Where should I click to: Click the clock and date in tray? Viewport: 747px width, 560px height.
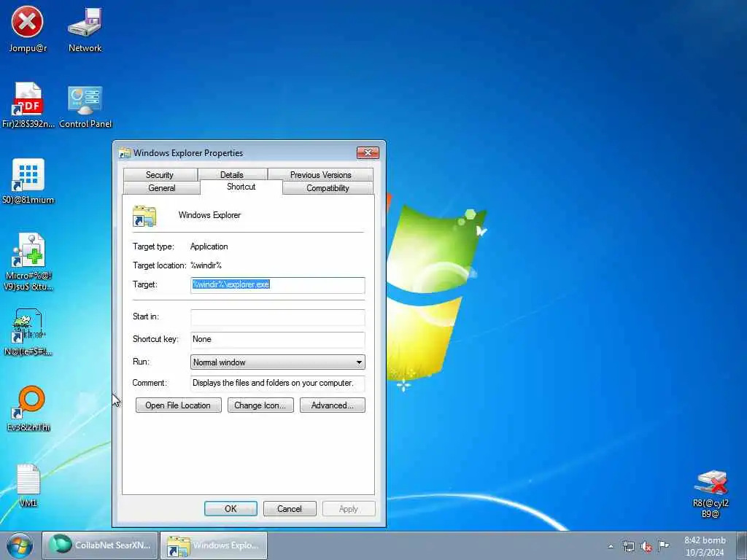coord(705,546)
